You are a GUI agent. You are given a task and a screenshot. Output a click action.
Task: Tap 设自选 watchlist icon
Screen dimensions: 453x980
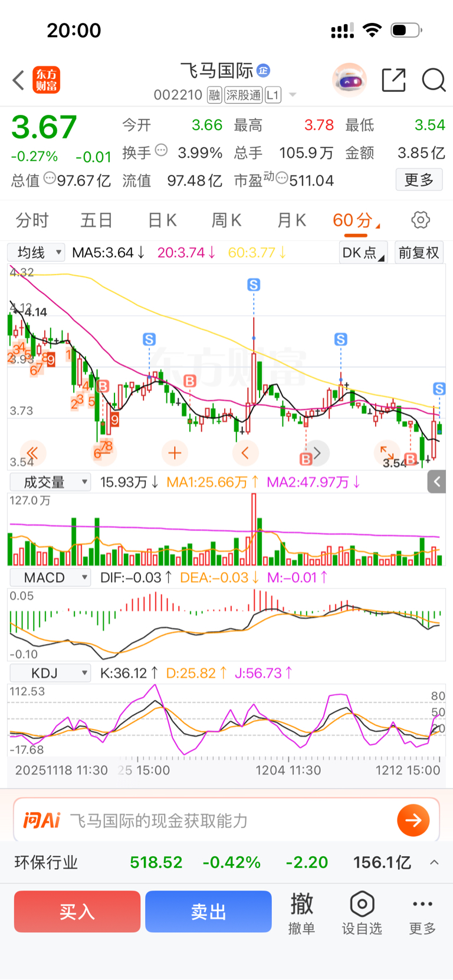362,913
